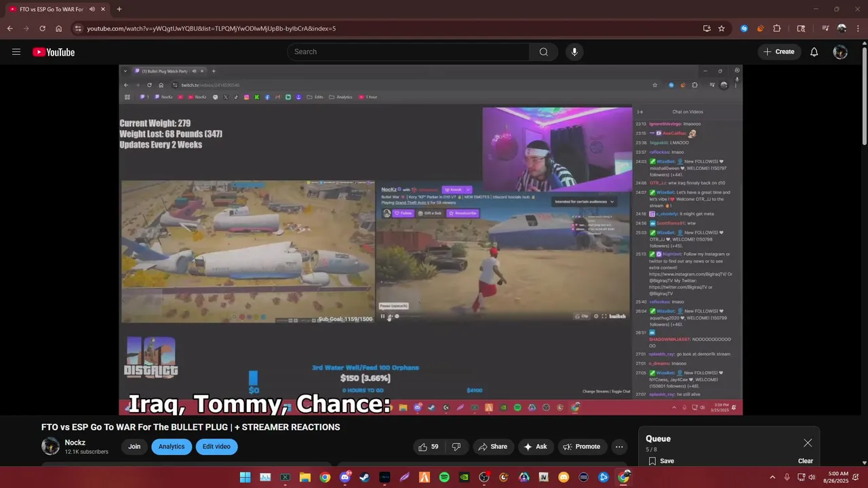The width and height of the screenshot is (868, 488).
Task: Click the Join membership button
Action: [134, 447]
